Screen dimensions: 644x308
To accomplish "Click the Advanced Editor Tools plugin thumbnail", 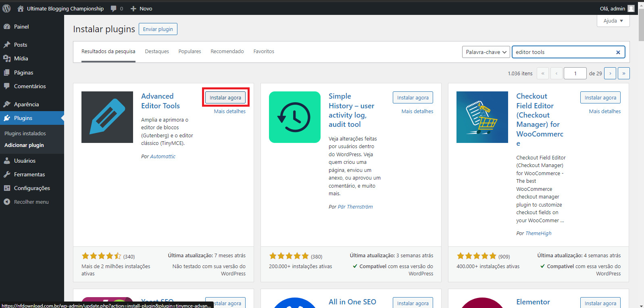I will pyautogui.click(x=107, y=117).
